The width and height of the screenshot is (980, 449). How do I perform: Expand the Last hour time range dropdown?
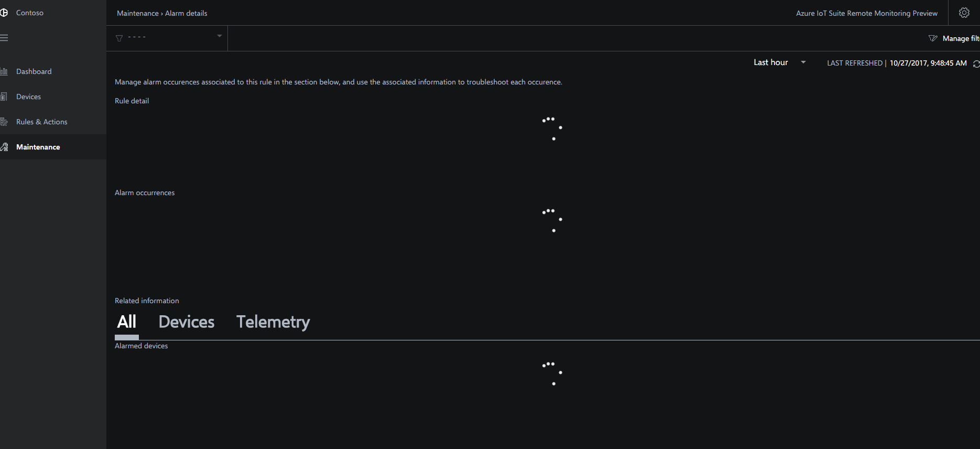[778, 62]
